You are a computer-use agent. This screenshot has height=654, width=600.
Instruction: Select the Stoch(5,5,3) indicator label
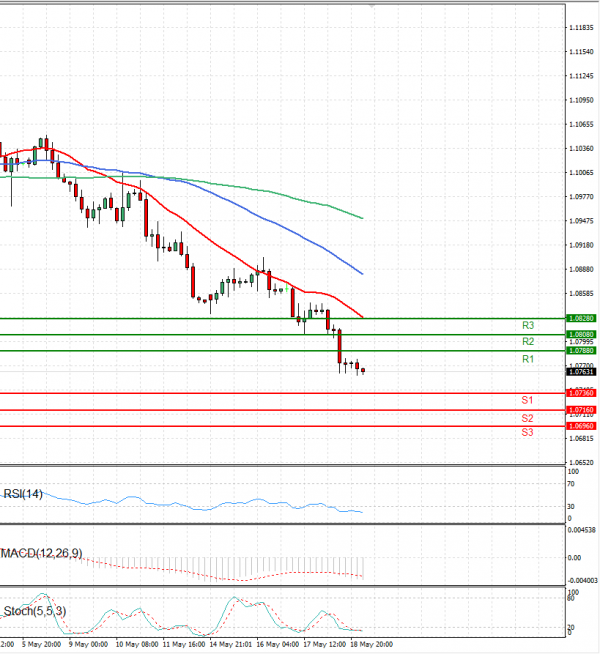[35, 611]
